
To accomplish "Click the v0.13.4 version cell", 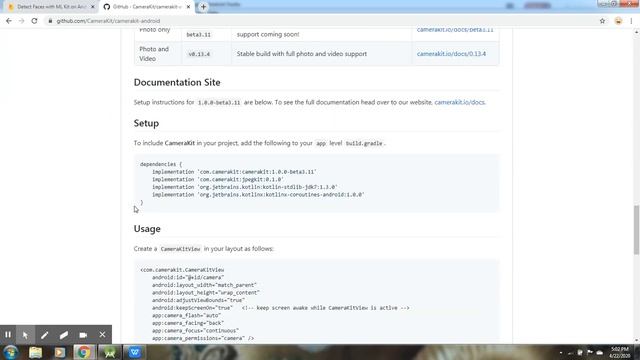I will point(199,54).
